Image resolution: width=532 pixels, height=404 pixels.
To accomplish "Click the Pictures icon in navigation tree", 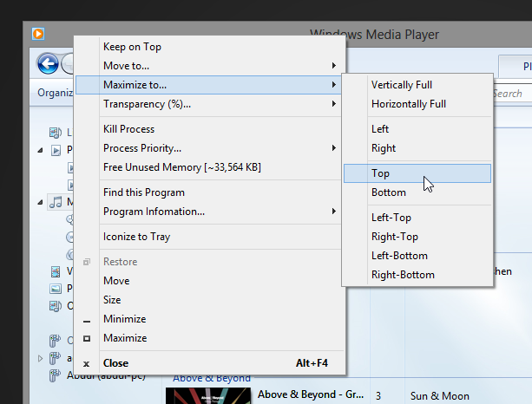I will 56,289.
